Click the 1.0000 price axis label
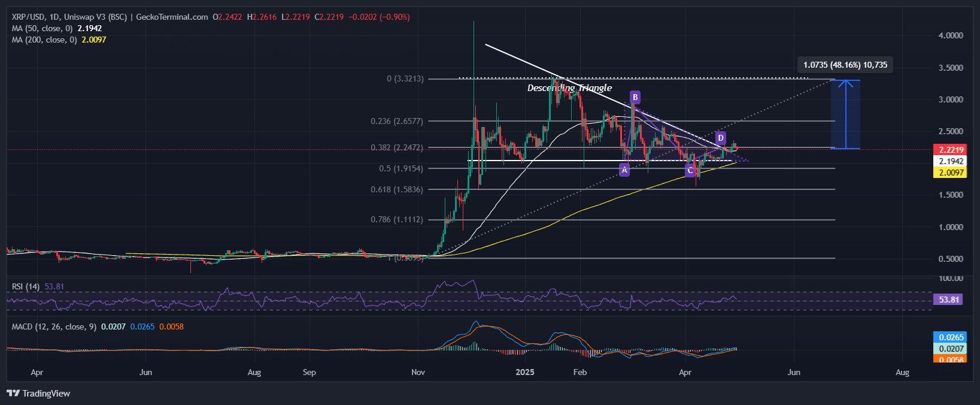Viewport: 980px width, 405px height. tap(951, 227)
